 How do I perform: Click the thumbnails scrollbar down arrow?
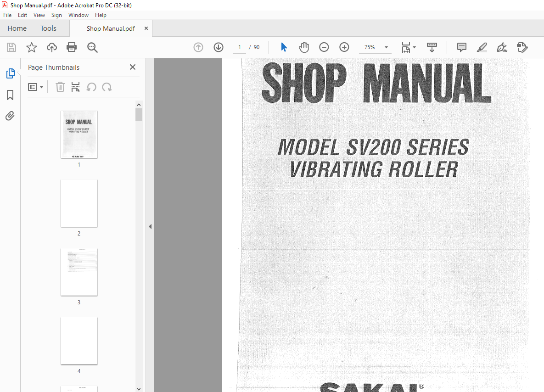[139, 389]
